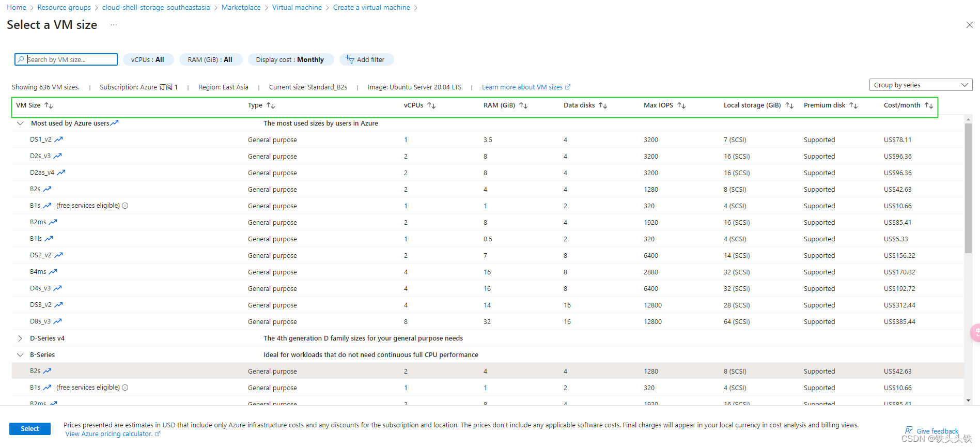Sort table by VM Size column arrows
The width and height of the screenshot is (980, 448).
click(49, 105)
